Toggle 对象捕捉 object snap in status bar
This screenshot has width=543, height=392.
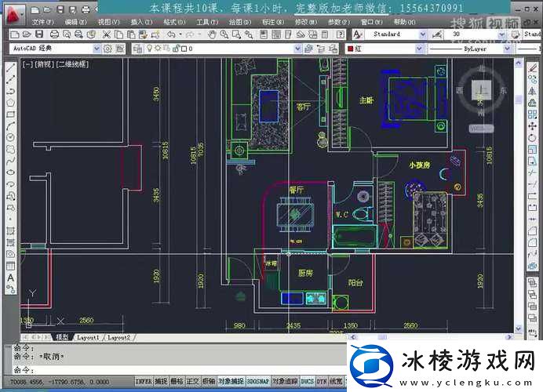pyautogui.click(x=231, y=381)
